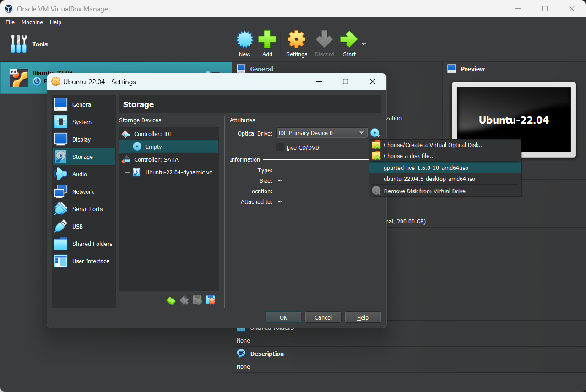586x392 pixels.
Task: Click the Cancel button in Settings
Action: pos(323,317)
